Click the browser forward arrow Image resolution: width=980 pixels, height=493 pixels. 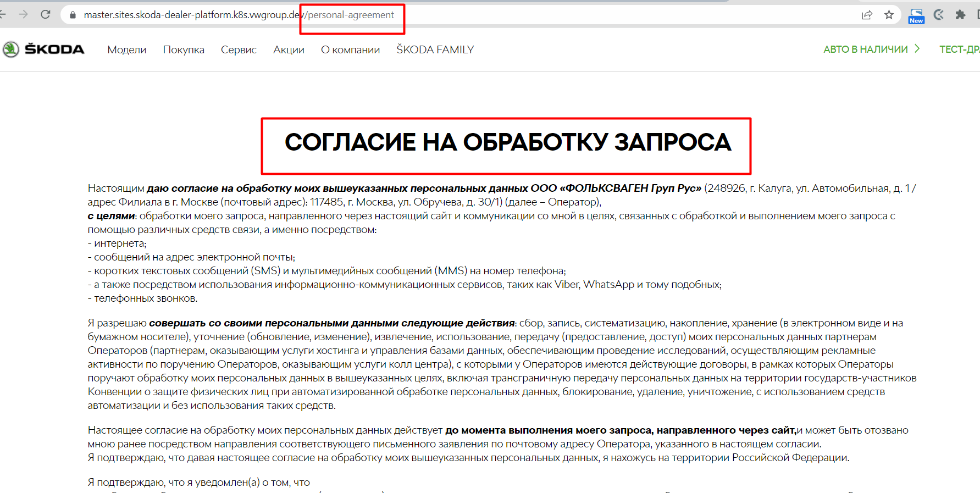(23, 14)
